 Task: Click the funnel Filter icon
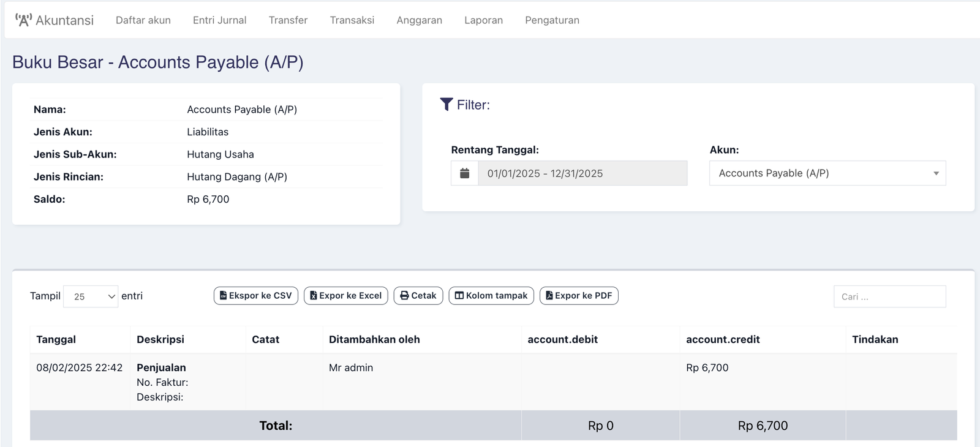pos(447,105)
